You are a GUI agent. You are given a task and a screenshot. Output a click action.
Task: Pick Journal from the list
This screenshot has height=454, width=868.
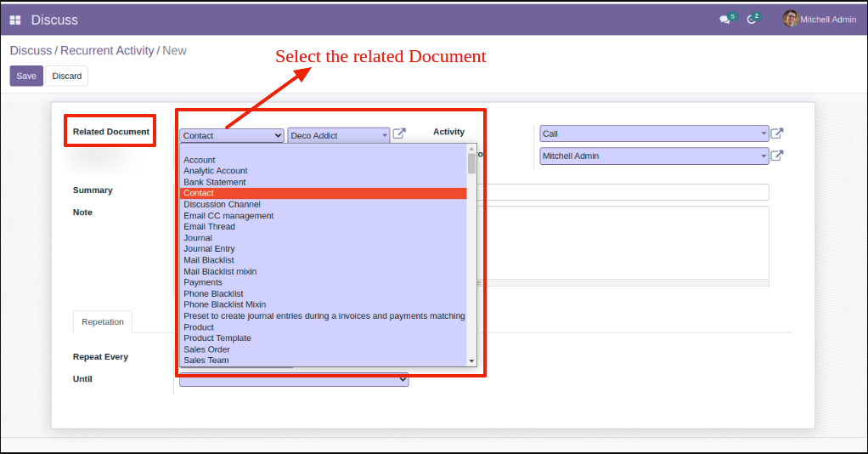(x=324, y=238)
